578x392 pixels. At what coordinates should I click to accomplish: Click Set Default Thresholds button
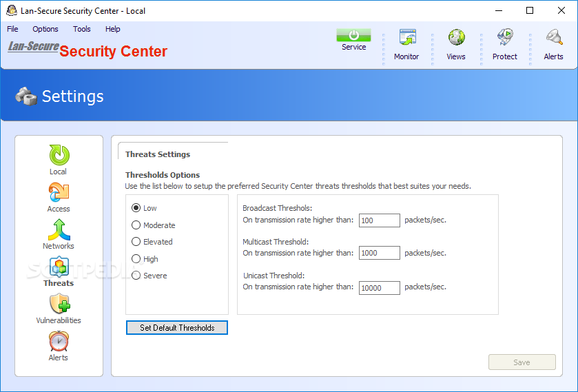[x=177, y=327]
